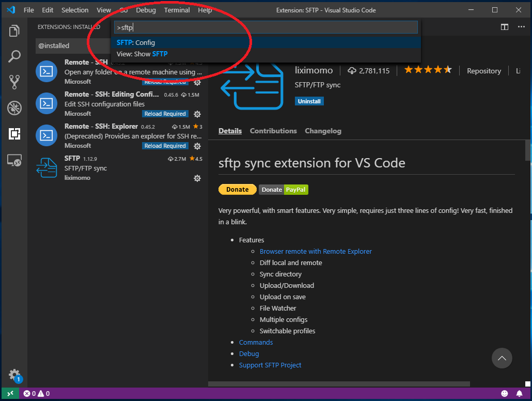Open the Extensions view icon

(14, 134)
